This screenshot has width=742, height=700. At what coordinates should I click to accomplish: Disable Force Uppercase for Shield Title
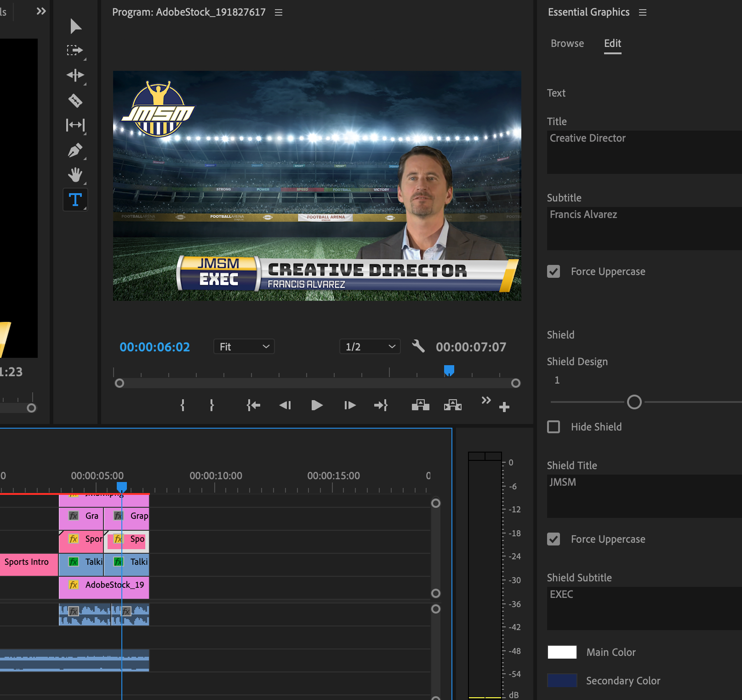(x=554, y=539)
